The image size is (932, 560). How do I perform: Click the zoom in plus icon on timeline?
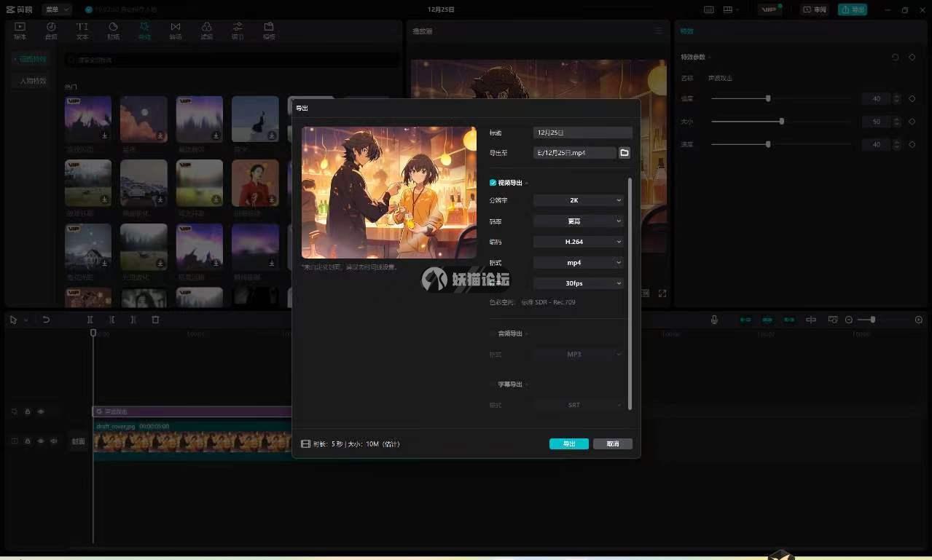click(x=918, y=320)
